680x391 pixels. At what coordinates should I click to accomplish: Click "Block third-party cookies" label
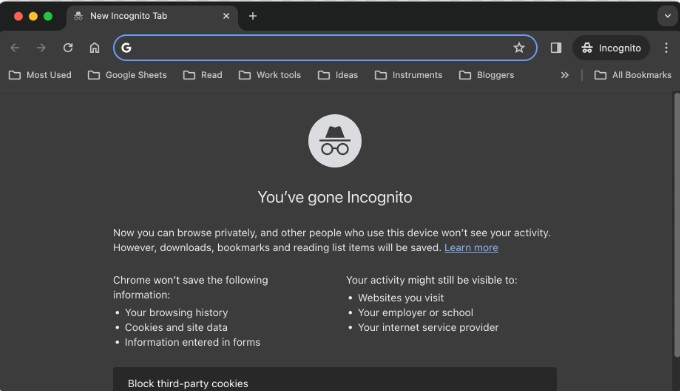[188, 383]
